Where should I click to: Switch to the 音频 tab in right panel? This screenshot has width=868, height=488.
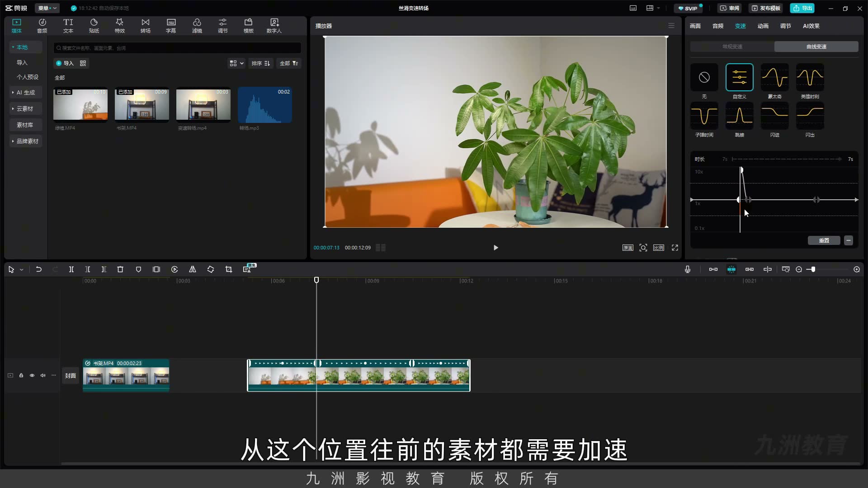pyautogui.click(x=718, y=26)
